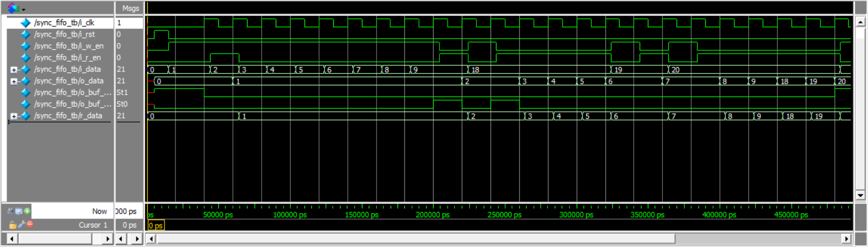The image size is (868, 247).
Task: Expand the /sync_fifo_tb/o_data bus
Action: tap(14, 82)
